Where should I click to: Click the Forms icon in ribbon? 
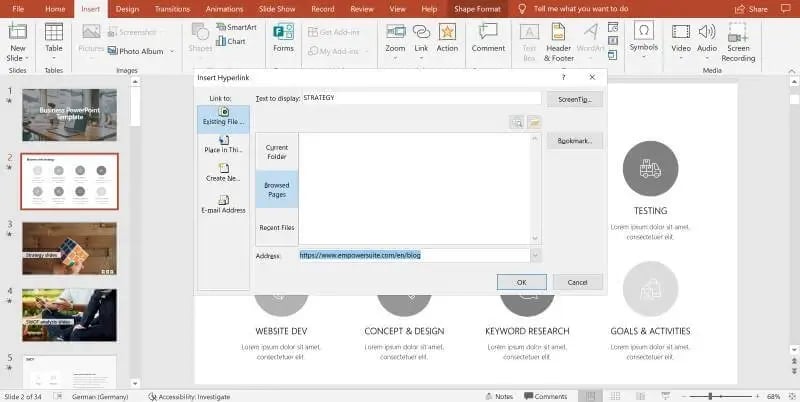coord(283,37)
